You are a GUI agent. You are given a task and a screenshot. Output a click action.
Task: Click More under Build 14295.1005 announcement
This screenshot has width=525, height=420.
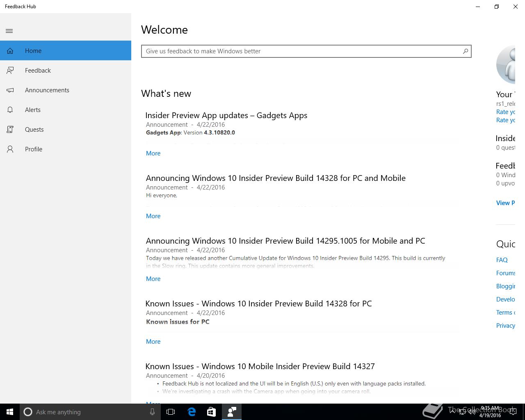(153, 279)
